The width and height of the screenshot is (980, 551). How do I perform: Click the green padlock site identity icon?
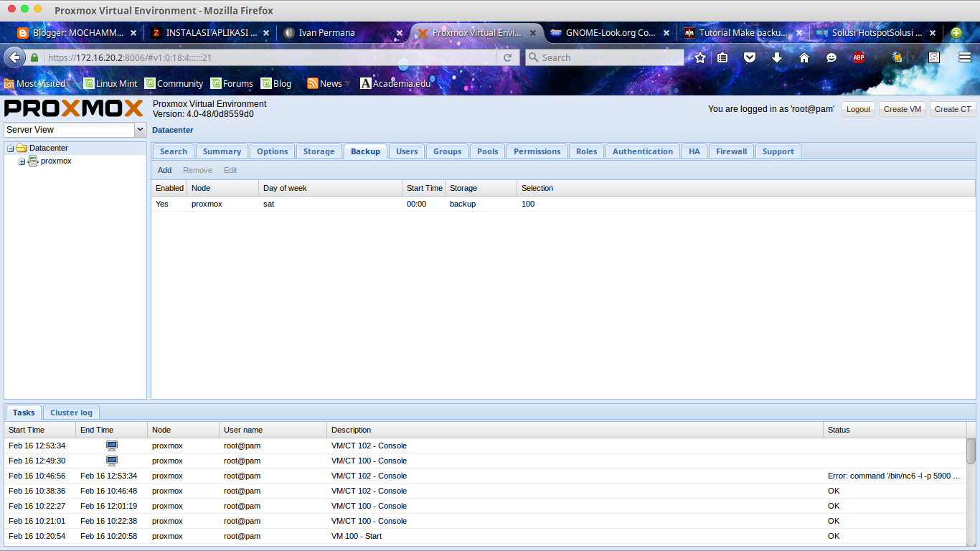pyautogui.click(x=34, y=57)
